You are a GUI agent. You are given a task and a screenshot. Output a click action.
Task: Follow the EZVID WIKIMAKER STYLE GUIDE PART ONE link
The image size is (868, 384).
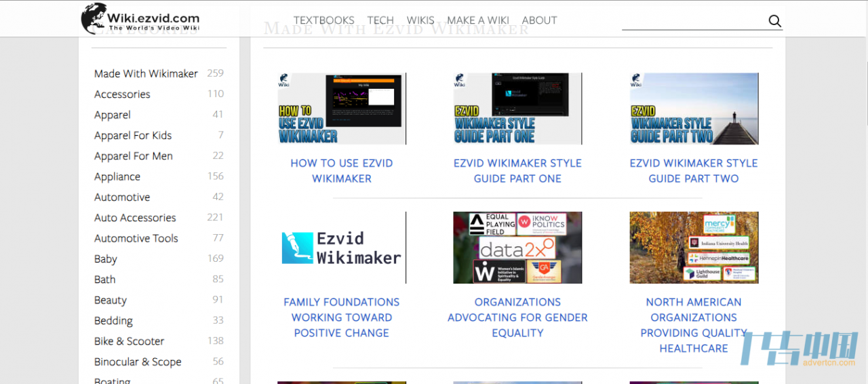coord(517,171)
